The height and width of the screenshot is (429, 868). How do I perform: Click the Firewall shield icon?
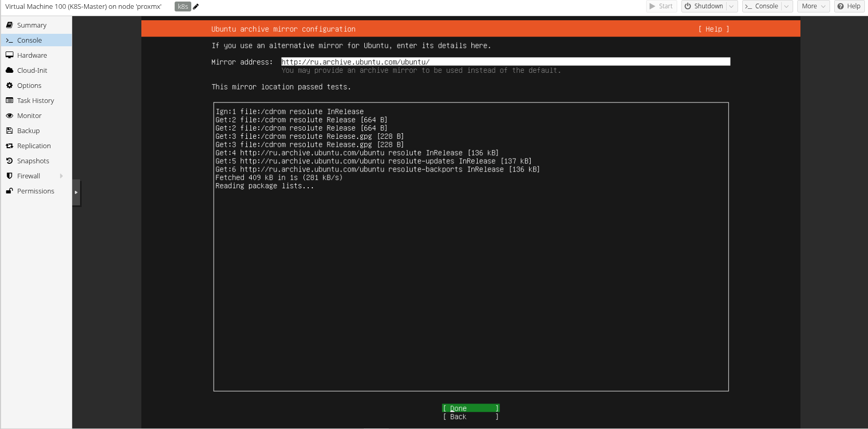9,176
